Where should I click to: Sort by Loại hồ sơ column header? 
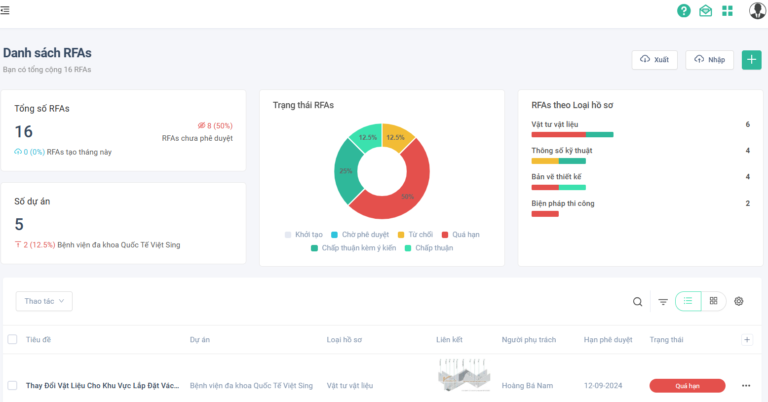344,339
